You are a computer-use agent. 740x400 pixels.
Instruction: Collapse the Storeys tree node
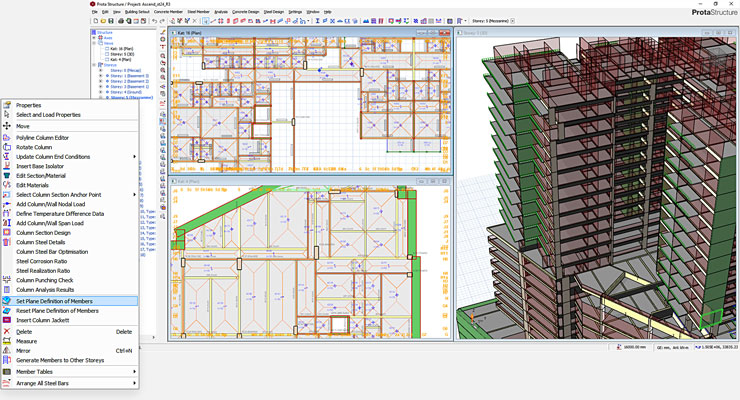click(94, 65)
